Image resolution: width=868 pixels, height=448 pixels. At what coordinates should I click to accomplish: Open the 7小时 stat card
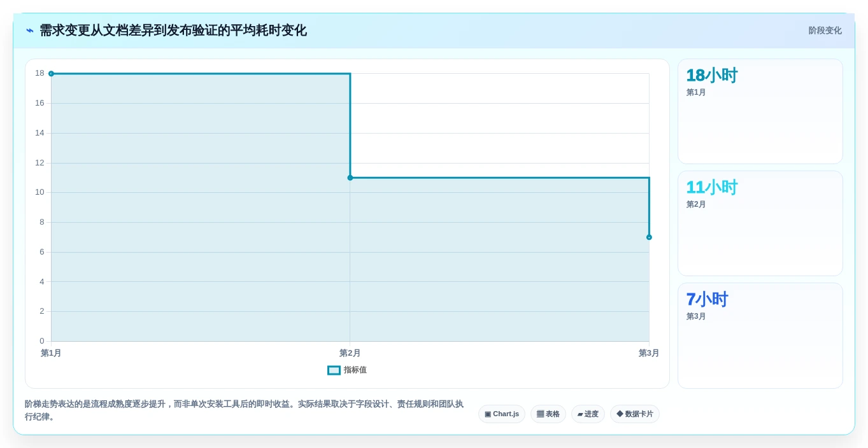[x=760, y=335]
